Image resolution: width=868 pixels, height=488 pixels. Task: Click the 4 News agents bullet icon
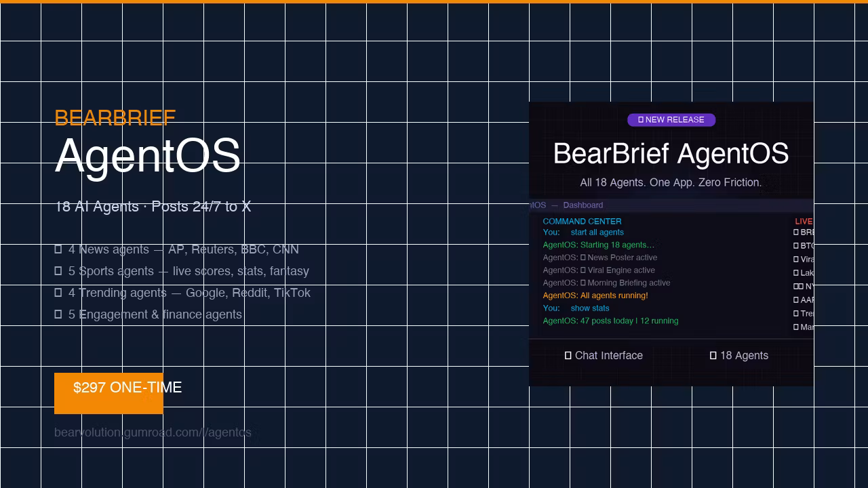click(58, 250)
